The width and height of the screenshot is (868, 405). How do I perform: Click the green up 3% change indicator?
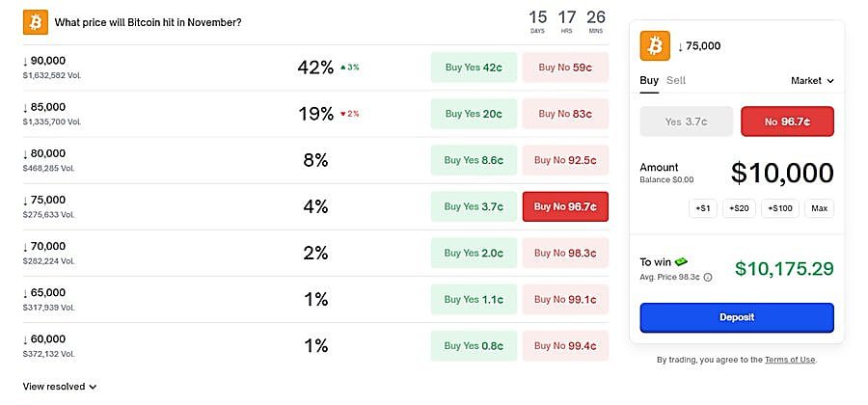tap(349, 67)
